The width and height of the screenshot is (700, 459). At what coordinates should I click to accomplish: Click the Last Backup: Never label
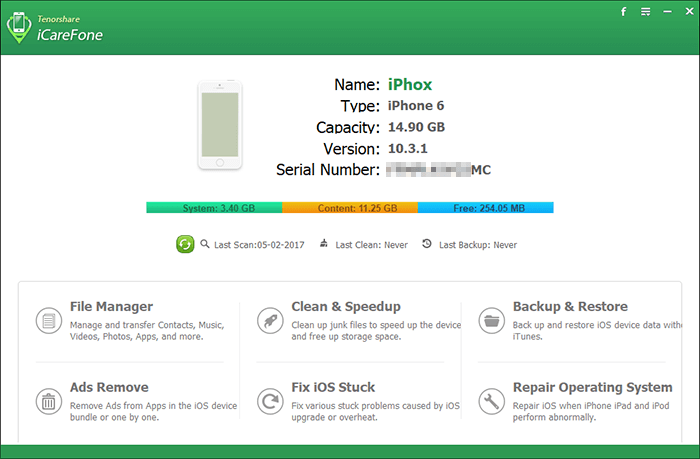[477, 245]
